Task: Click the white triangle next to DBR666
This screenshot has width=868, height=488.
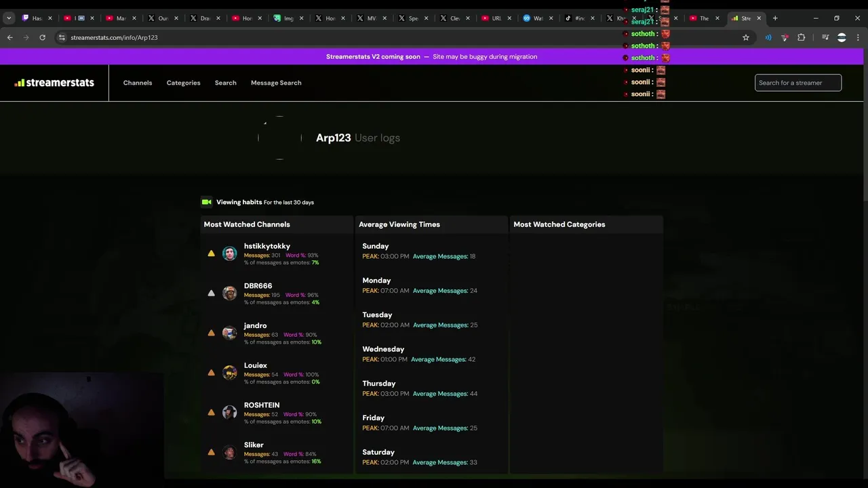Action: [211, 293]
